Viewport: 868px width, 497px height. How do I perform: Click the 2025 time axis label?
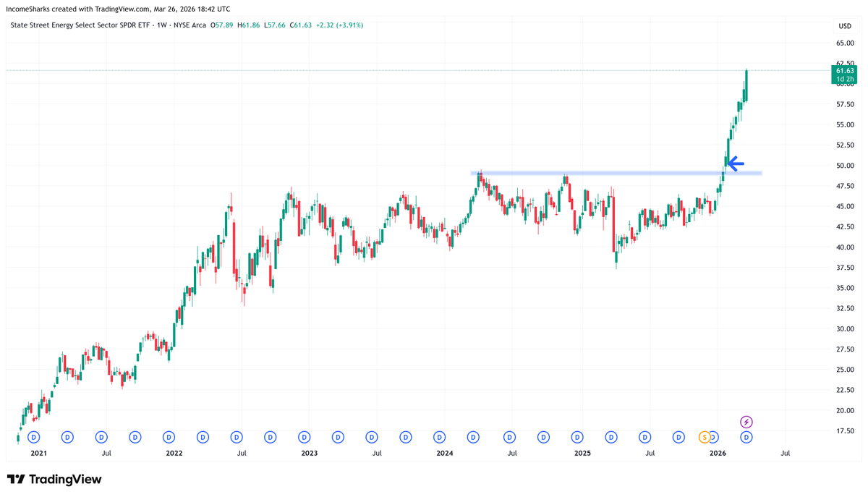582,454
